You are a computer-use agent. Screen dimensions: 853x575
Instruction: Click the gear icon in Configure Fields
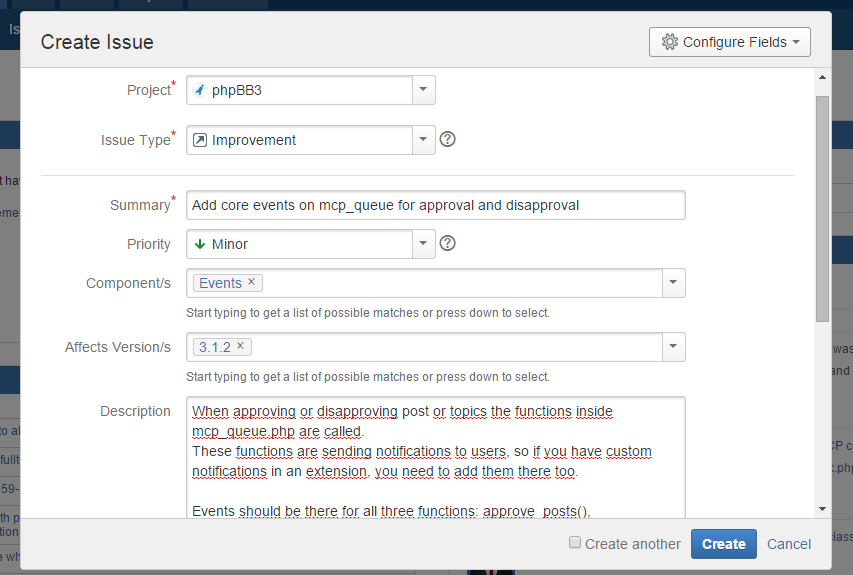pyautogui.click(x=670, y=42)
